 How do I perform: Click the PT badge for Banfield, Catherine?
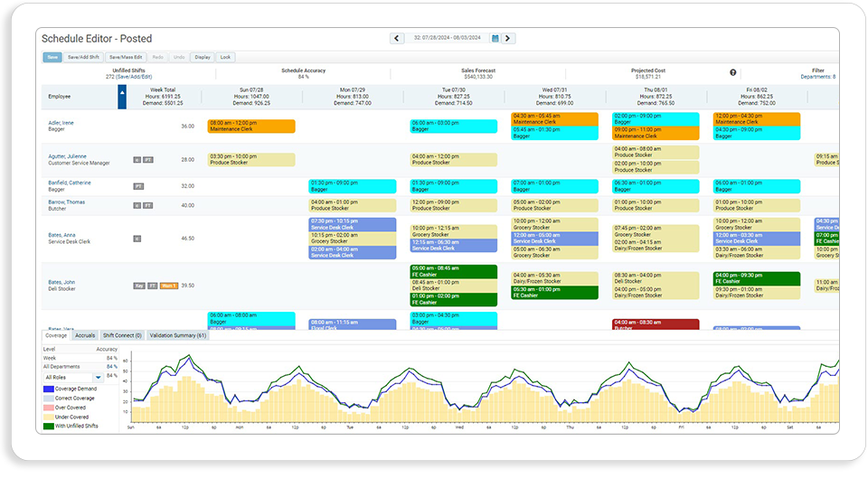coord(138,186)
